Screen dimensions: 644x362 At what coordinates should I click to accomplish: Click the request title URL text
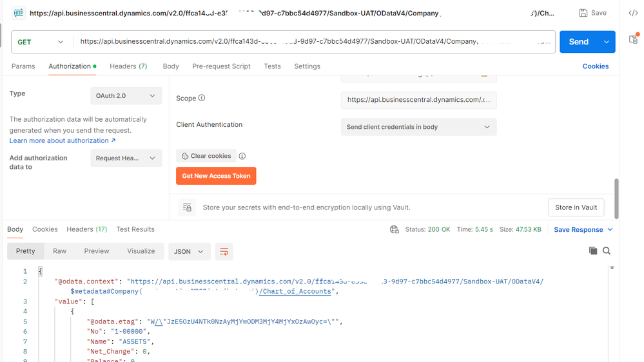(292, 13)
